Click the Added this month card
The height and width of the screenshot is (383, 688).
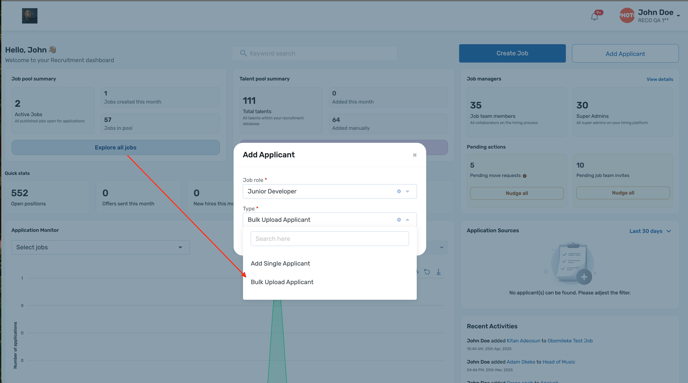388,97
